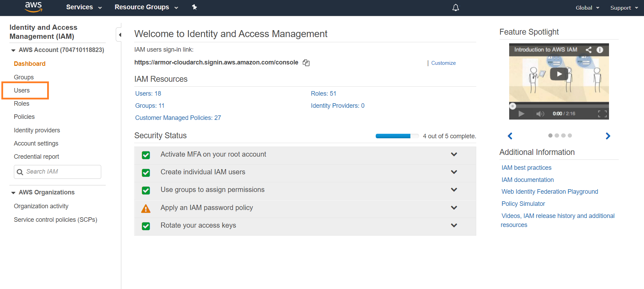The width and height of the screenshot is (644, 289).
Task: Go to next Feature Spotlight item
Action: coord(608,136)
